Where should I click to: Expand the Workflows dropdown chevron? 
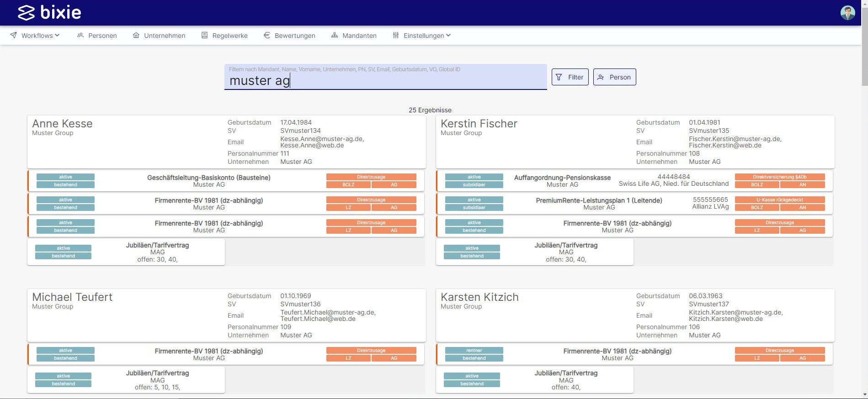point(57,35)
